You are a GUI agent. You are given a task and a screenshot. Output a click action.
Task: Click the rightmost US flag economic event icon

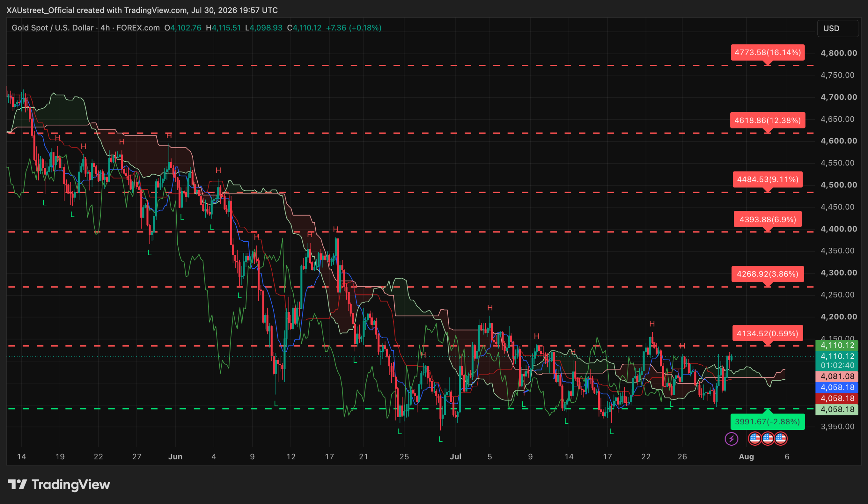point(781,439)
